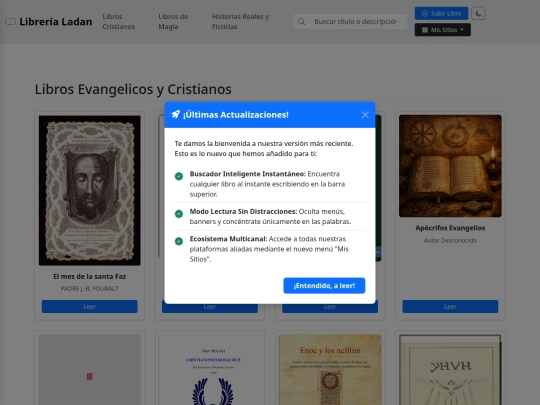This screenshot has width=540, height=405.
Task: Click the El mes de la santa Faz title
Action: (90, 276)
